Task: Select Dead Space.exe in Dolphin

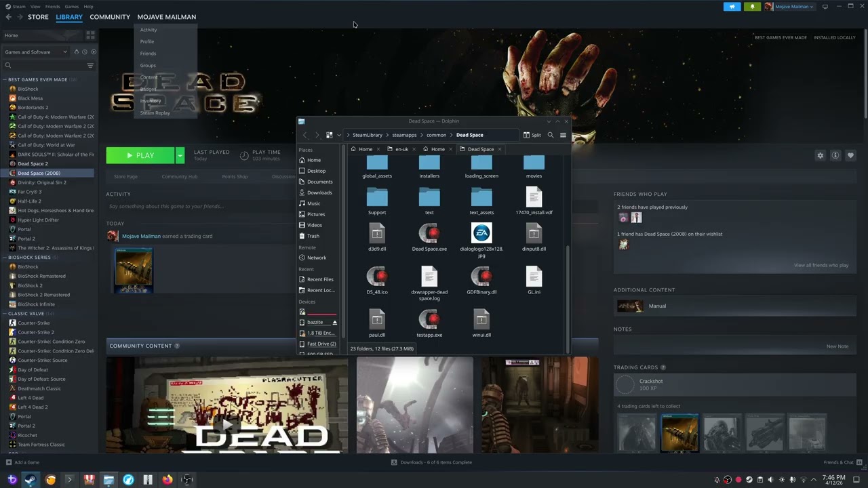Action: point(429,239)
